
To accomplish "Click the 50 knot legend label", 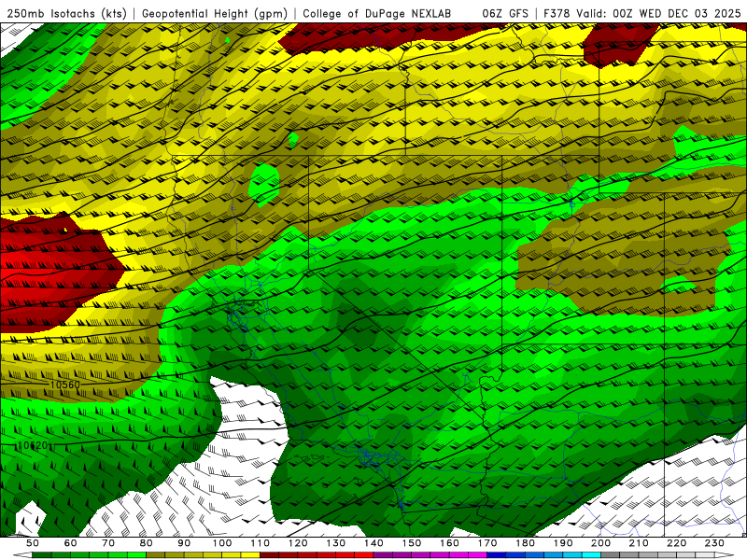I will pos(33,543).
